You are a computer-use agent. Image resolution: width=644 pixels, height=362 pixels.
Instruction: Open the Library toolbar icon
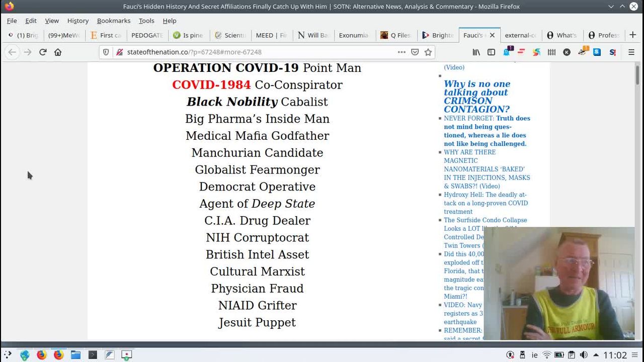click(x=476, y=52)
